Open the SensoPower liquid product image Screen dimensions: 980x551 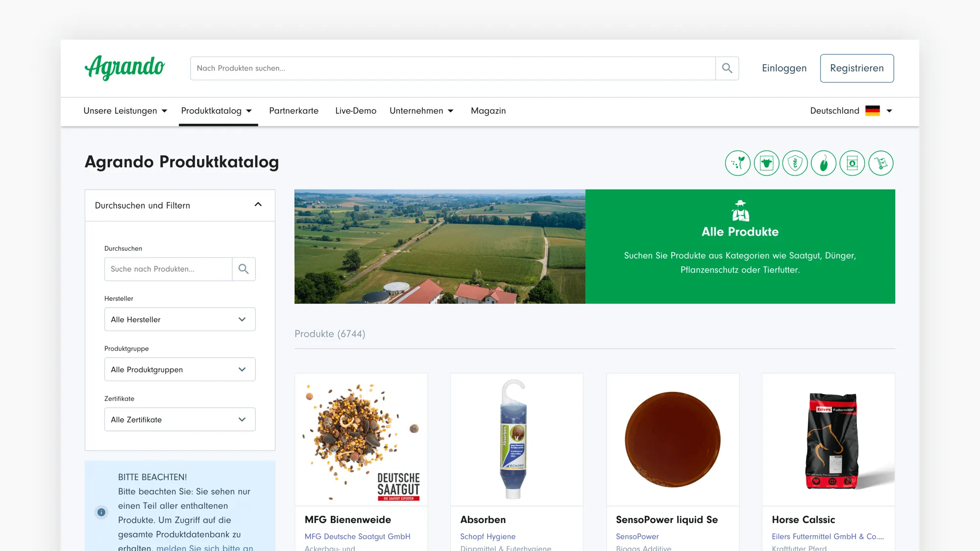tap(673, 440)
